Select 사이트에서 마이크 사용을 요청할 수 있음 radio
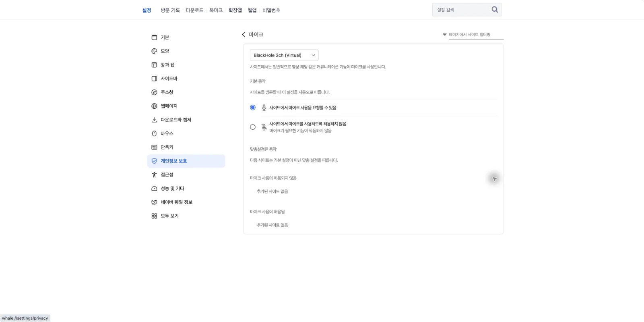 click(x=253, y=108)
